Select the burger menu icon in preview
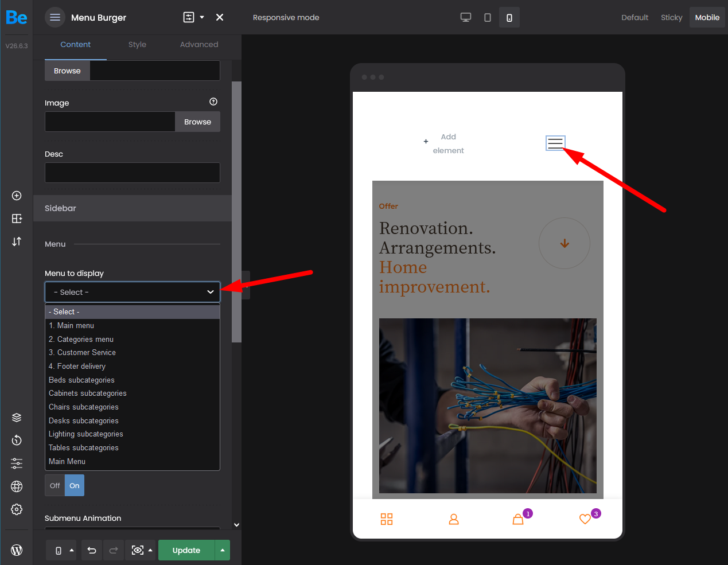The height and width of the screenshot is (565, 728). coord(555,143)
